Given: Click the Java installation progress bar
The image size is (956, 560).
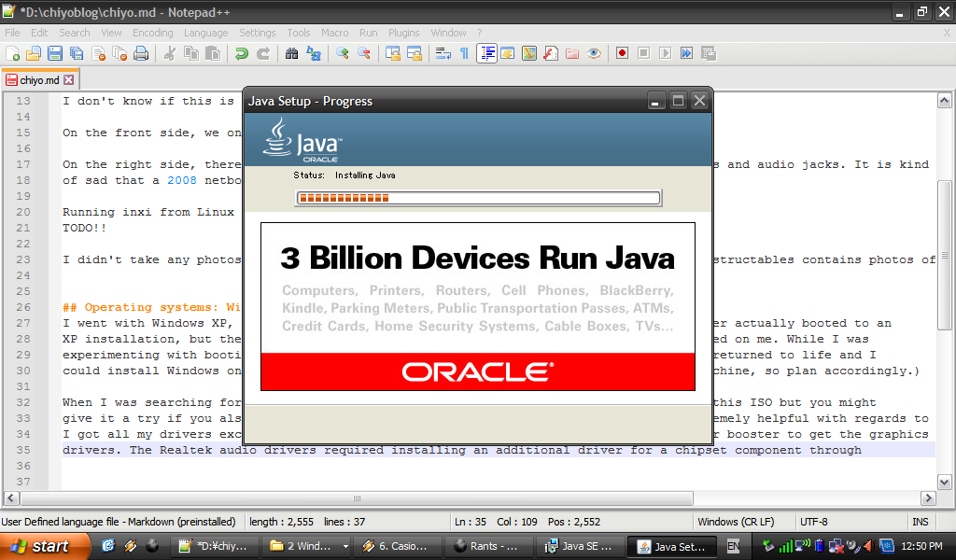Looking at the screenshot, I should 478,198.
